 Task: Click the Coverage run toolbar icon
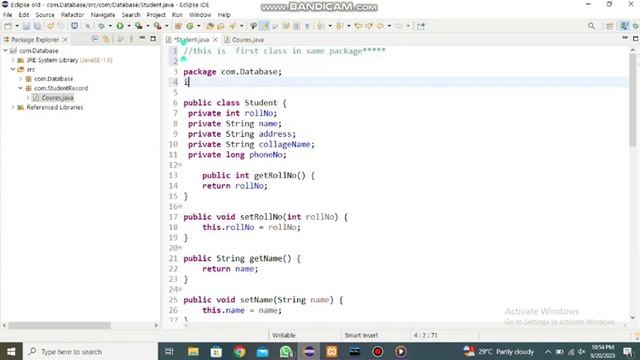point(139,26)
